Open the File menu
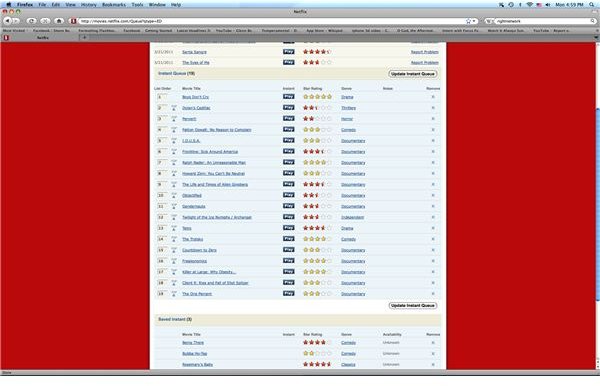Image resolution: width=600 pixels, height=386 pixels. 42,5
